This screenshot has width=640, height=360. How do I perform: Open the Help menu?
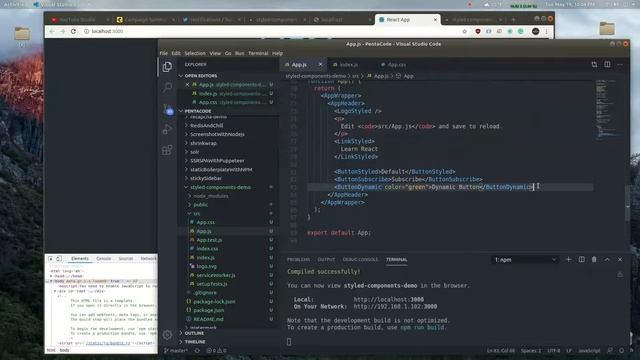(x=278, y=53)
